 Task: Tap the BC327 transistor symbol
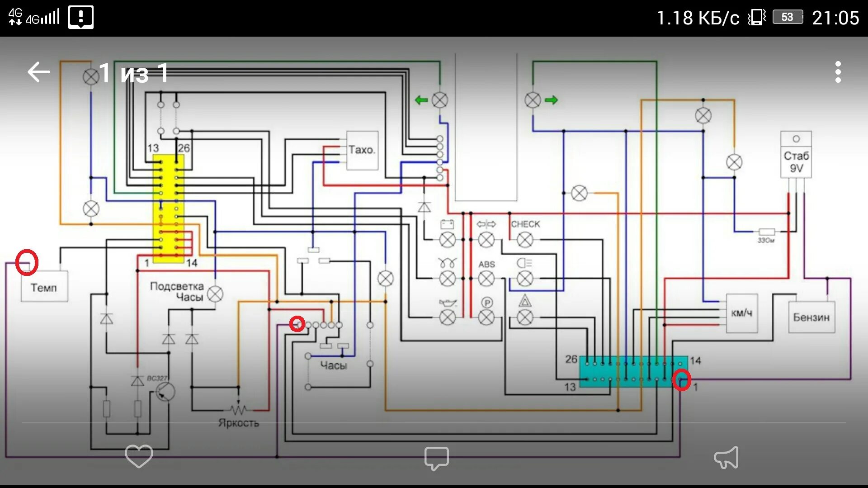pyautogui.click(x=165, y=392)
